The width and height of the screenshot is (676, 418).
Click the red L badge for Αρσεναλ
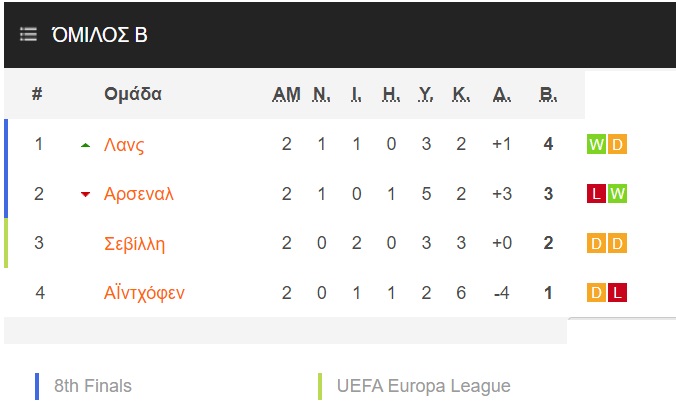(596, 193)
